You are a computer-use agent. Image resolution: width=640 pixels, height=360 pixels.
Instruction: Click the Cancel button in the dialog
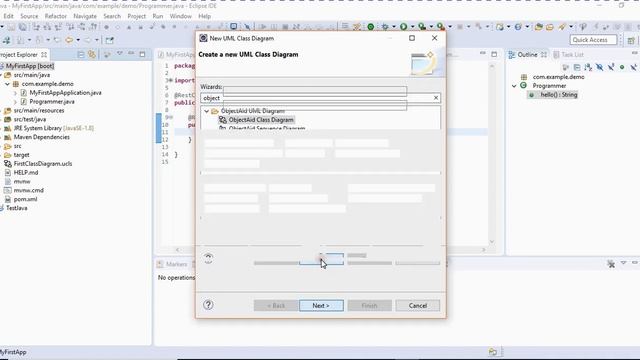418,305
